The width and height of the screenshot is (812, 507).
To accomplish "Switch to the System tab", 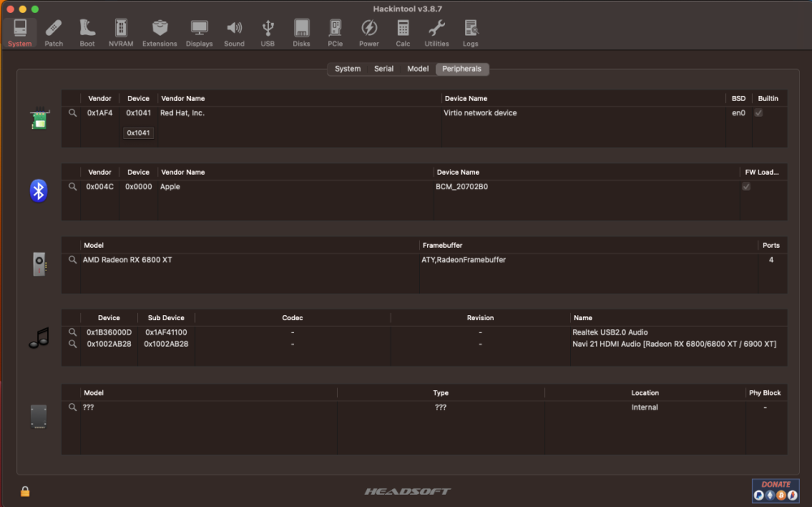I will (x=348, y=69).
